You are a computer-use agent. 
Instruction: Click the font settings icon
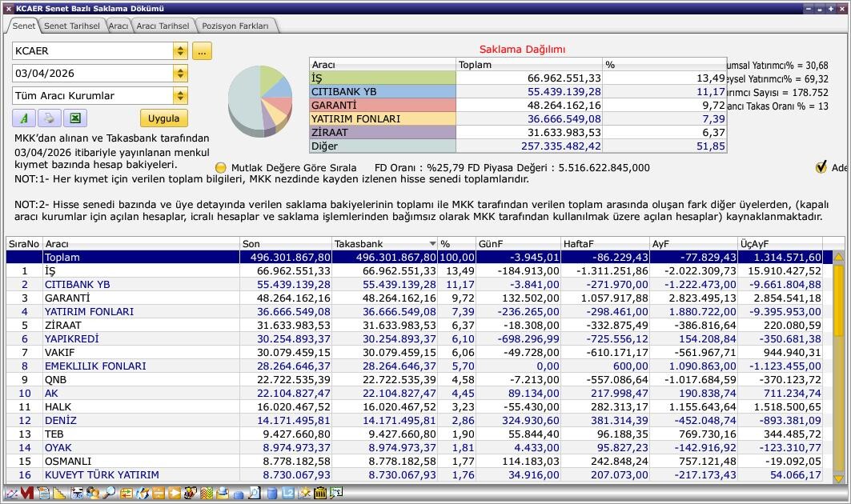[x=24, y=118]
